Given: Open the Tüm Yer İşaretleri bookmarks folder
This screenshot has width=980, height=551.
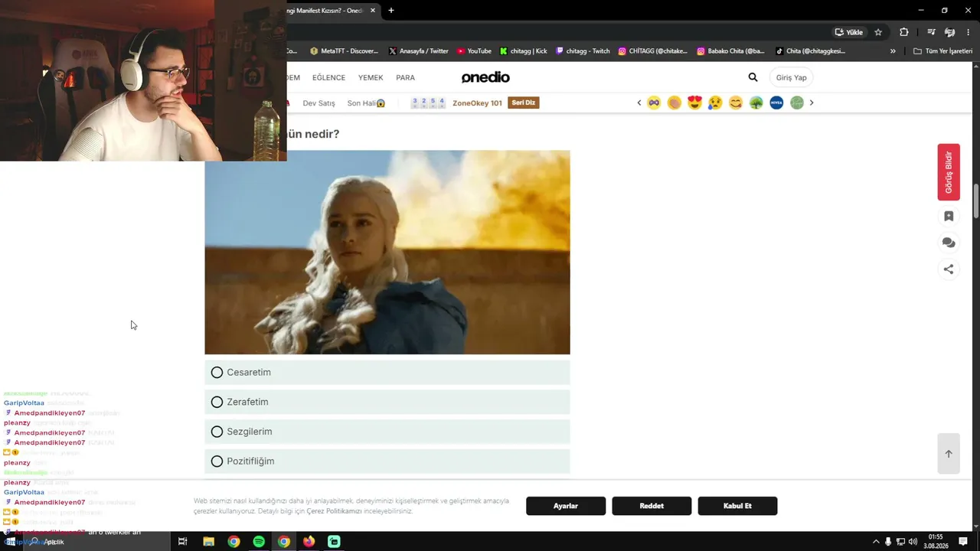Looking at the screenshot, I should pyautogui.click(x=942, y=51).
